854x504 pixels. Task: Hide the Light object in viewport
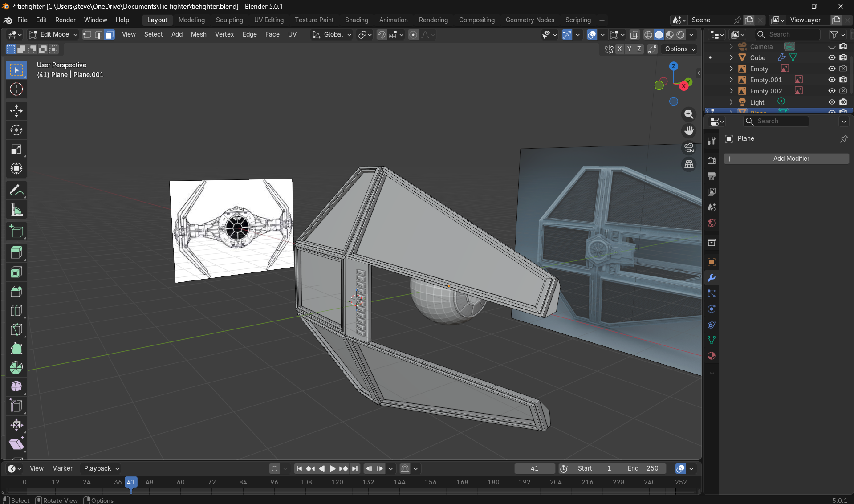(x=831, y=102)
